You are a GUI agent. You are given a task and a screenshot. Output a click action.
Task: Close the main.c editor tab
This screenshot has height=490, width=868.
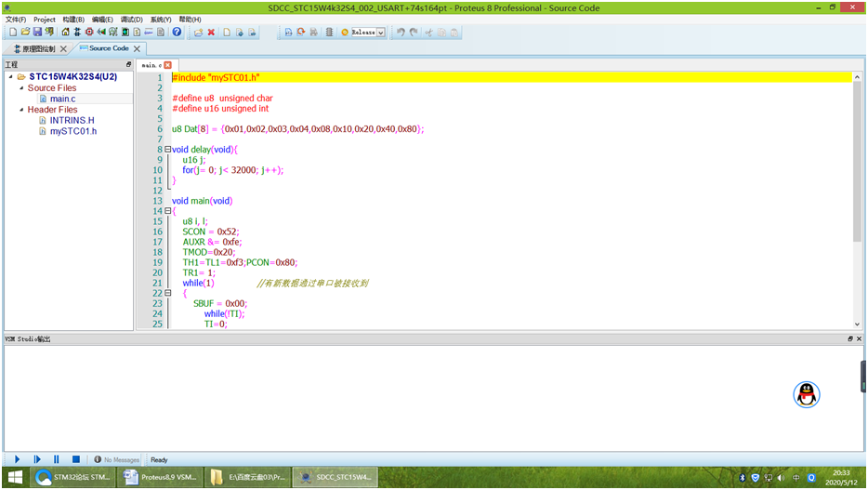167,65
